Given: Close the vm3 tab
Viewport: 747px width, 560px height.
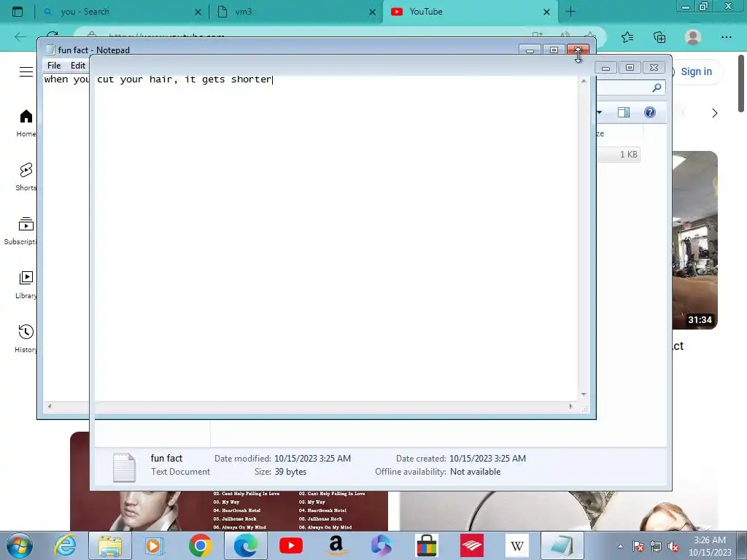Looking at the screenshot, I should (372, 12).
